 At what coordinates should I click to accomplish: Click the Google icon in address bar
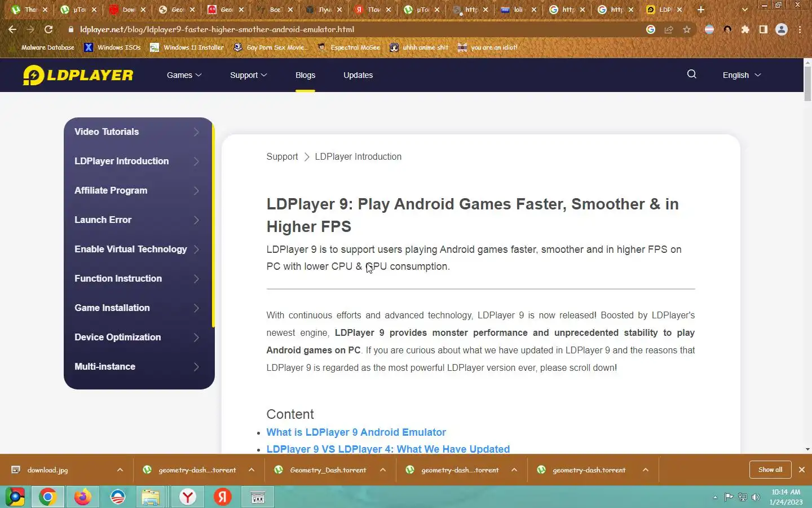tap(651, 29)
